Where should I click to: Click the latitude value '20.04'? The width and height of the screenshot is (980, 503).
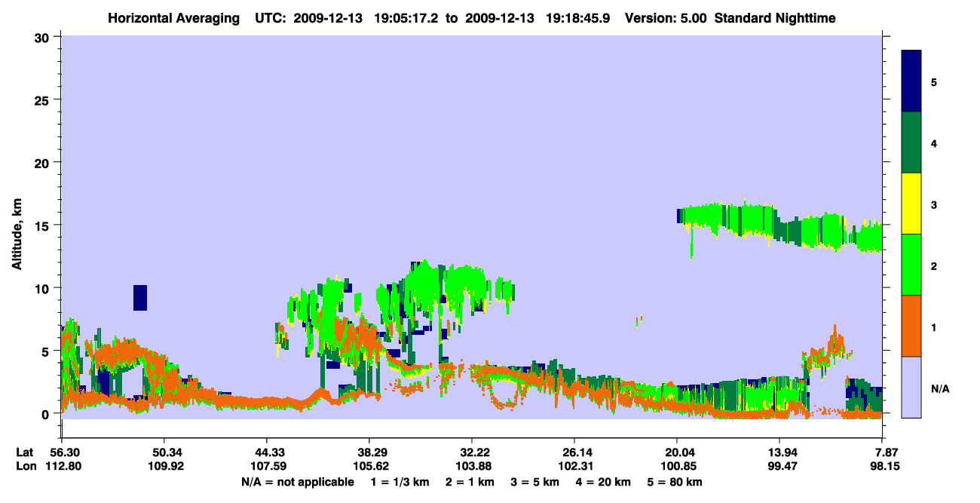click(x=677, y=452)
